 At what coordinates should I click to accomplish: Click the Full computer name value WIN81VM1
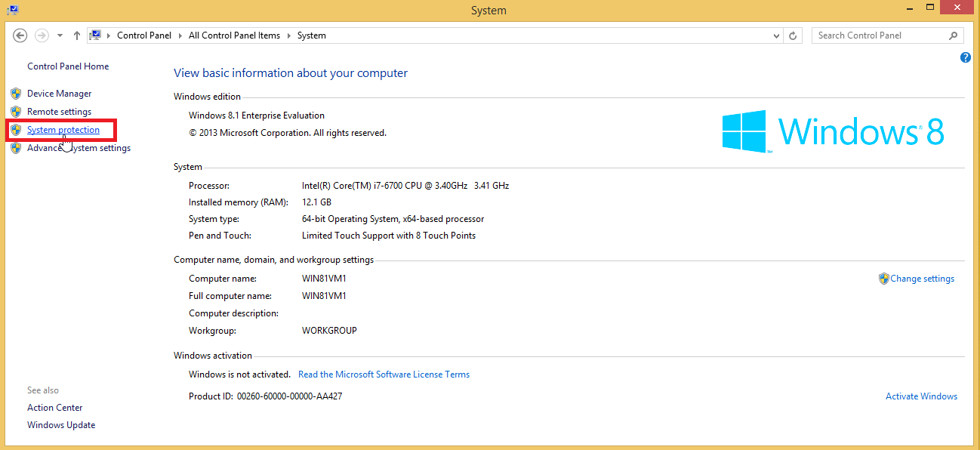[x=324, y=296]
